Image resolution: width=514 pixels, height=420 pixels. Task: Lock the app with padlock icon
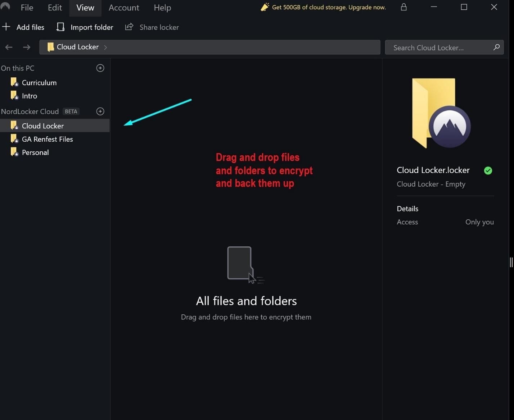click(404, 7)
